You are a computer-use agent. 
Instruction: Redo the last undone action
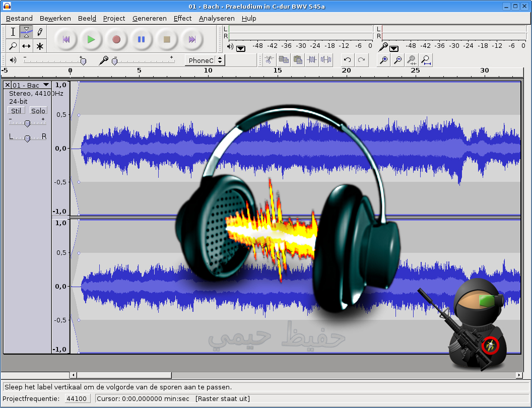tap(361, 60)
